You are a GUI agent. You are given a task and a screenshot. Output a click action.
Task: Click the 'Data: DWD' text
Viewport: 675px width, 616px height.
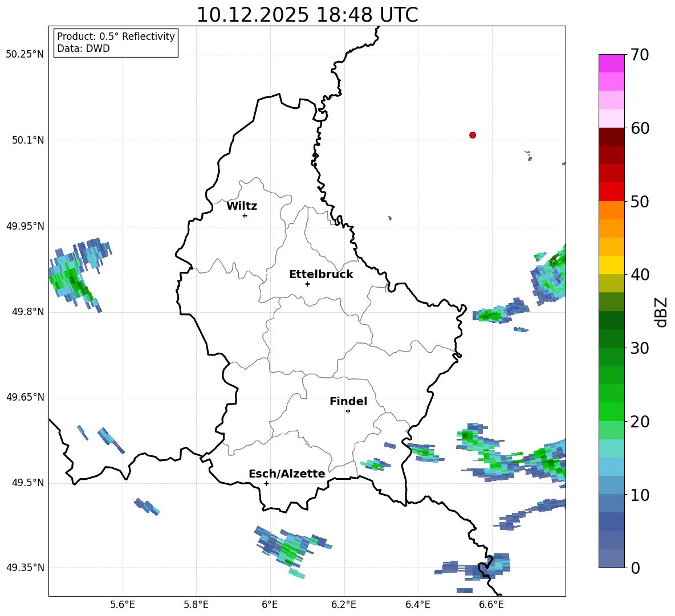83,48
